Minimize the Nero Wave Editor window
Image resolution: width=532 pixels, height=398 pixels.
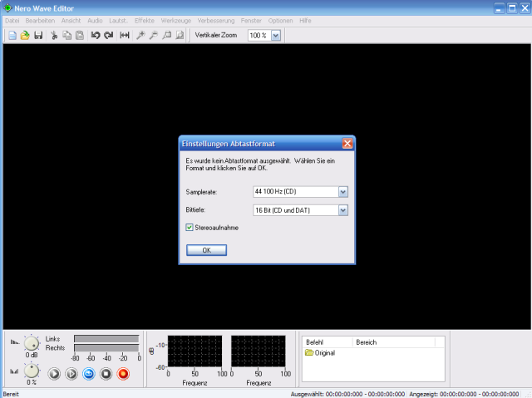[499, 8]
